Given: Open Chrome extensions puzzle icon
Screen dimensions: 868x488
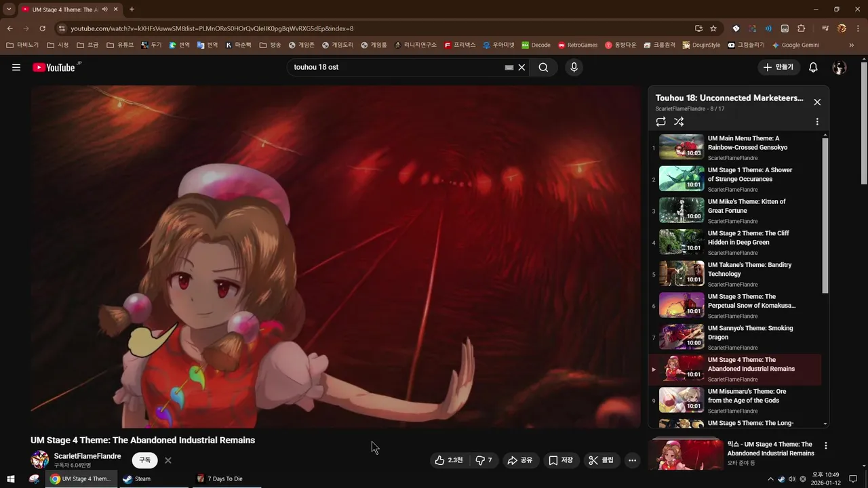Looking at the screenshot, I should click(x=802, y=28).
